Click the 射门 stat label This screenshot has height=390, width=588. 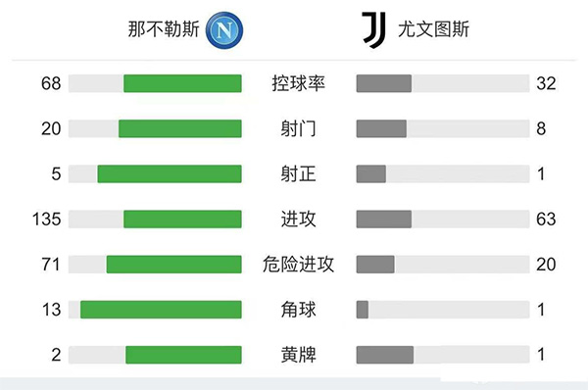[x=298, y=128]
